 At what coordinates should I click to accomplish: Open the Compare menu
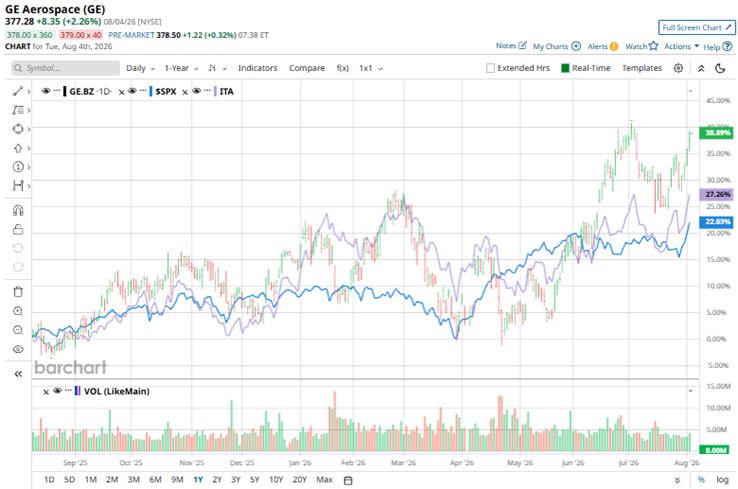[307, 68]
